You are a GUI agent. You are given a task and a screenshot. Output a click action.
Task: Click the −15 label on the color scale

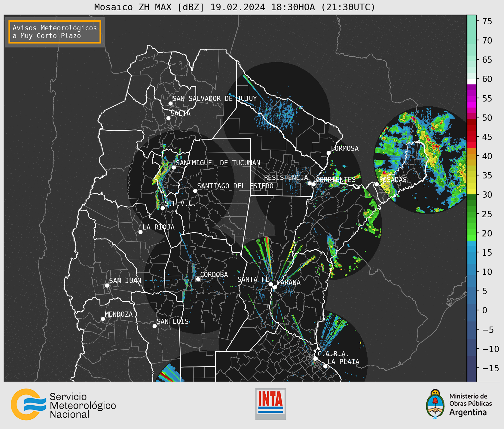pos(490,368)
